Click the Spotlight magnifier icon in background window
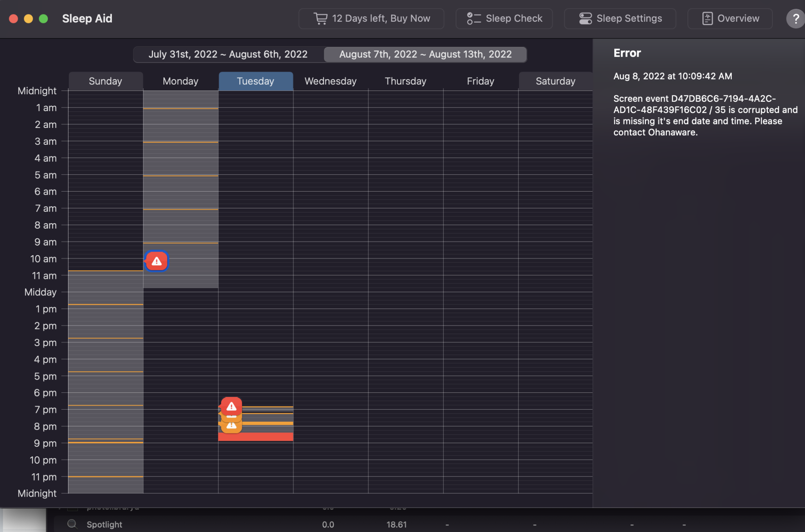This screenshot has width=805, height=532. [72, 524]
